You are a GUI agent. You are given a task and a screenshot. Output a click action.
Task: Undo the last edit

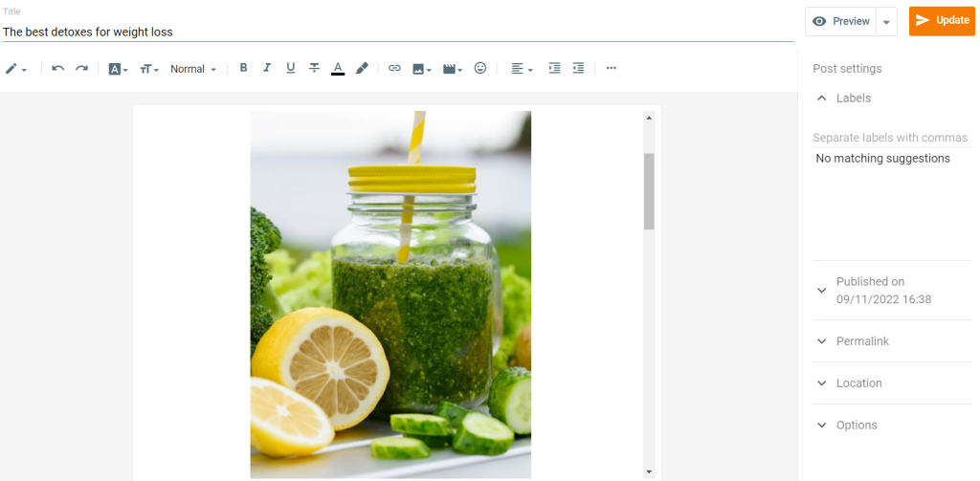pos(58,68)
